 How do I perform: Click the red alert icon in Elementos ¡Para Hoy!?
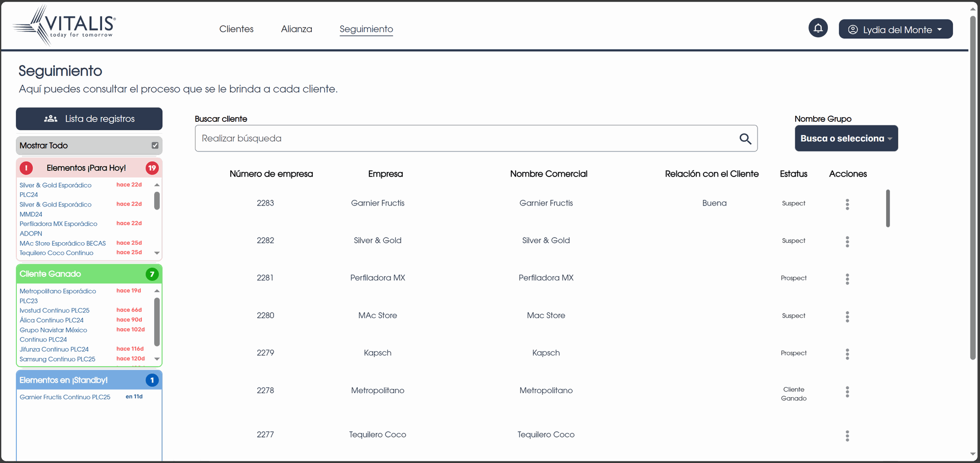[x=27, y=168]
